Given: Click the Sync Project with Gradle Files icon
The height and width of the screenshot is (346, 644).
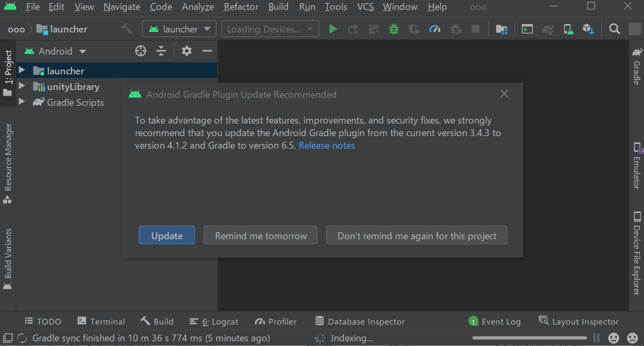Looking at the screenshot, I should click(548, 29).
